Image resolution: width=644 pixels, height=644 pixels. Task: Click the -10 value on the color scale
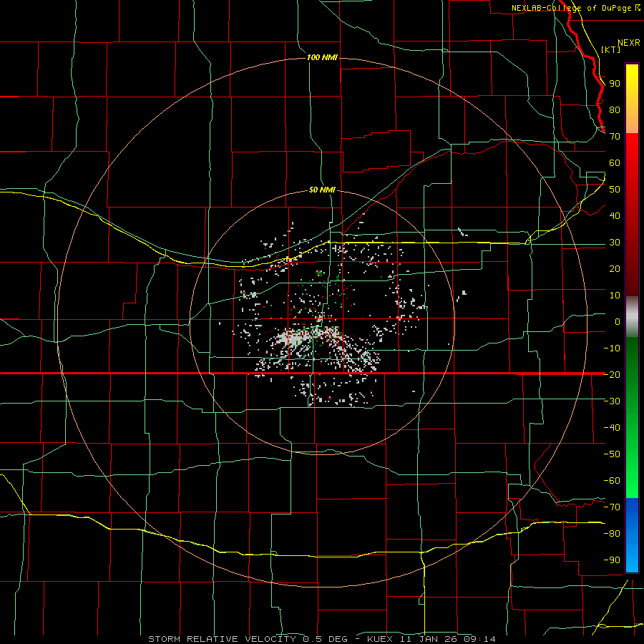612,348
